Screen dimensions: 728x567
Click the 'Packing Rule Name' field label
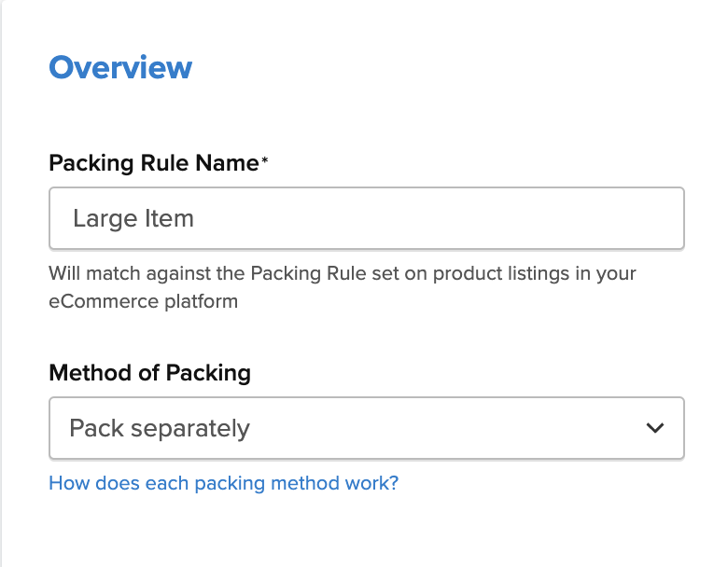pos(153,163)
